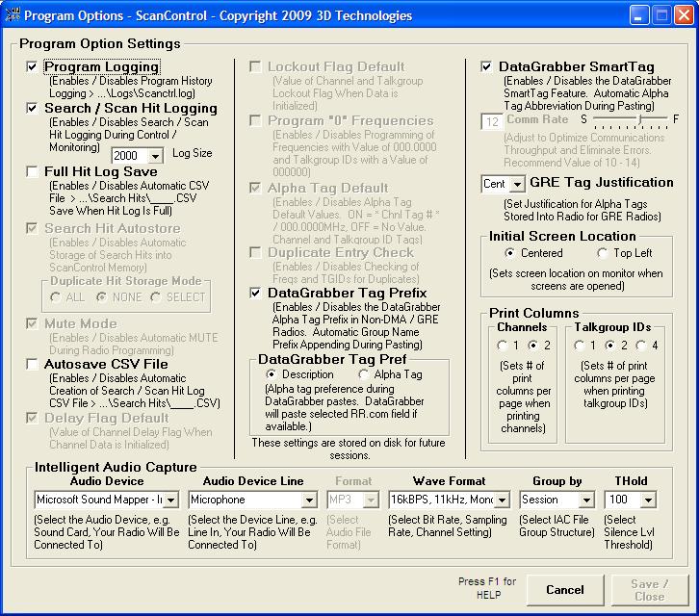Open the Group by Session dropdown

[586, 500]
